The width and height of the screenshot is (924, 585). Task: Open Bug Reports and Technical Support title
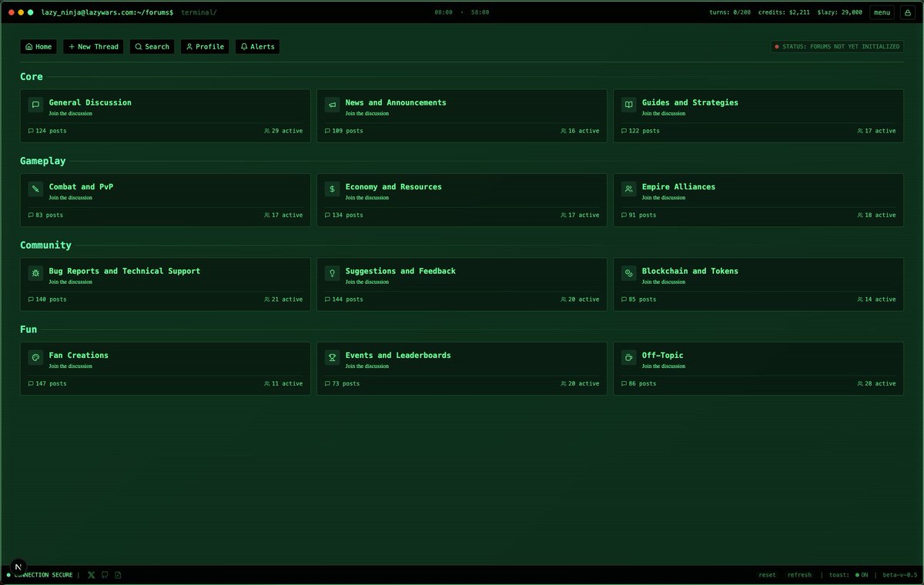point(125,271)
